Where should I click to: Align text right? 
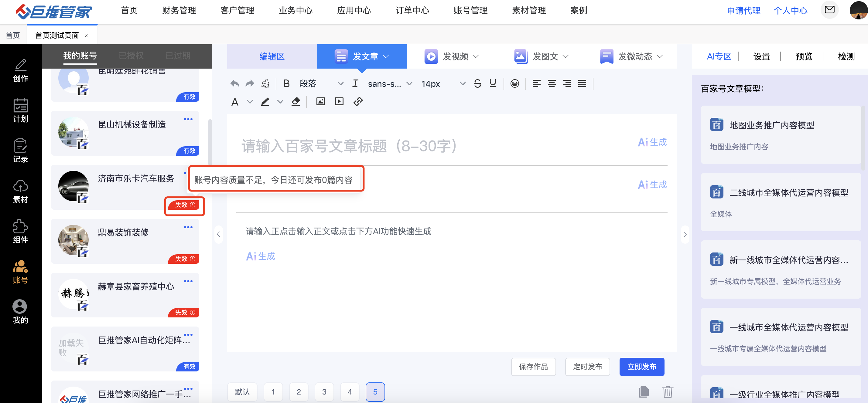pyautogui.click(x=567, y=83)
